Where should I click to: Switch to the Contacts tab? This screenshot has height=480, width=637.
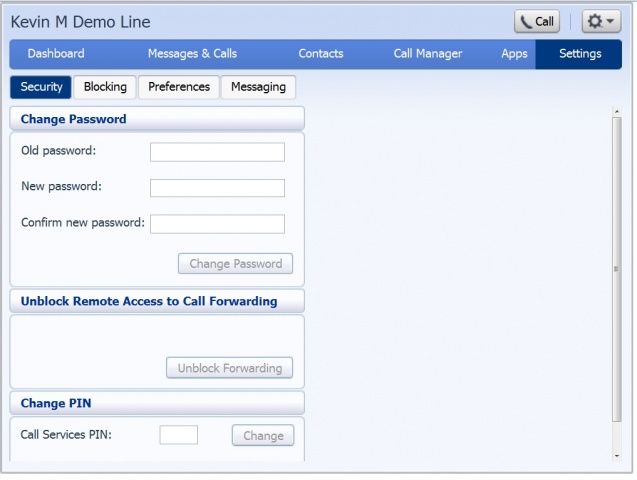pos(321,54)
